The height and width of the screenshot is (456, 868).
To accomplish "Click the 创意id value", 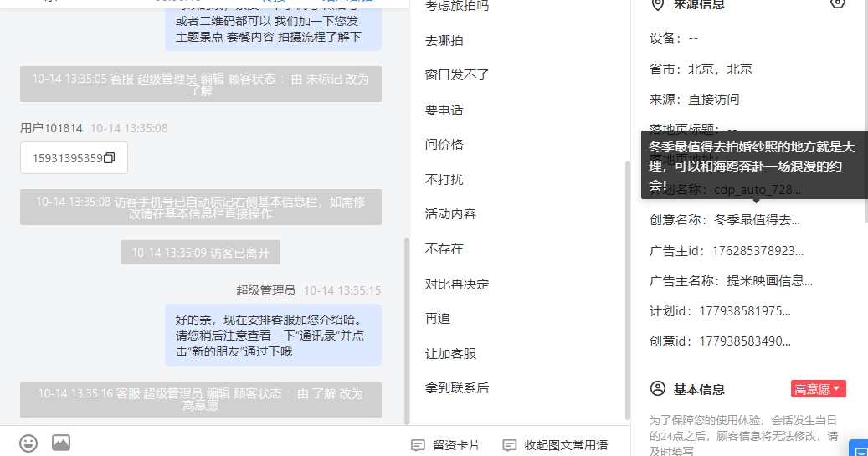I will point(745,341).
